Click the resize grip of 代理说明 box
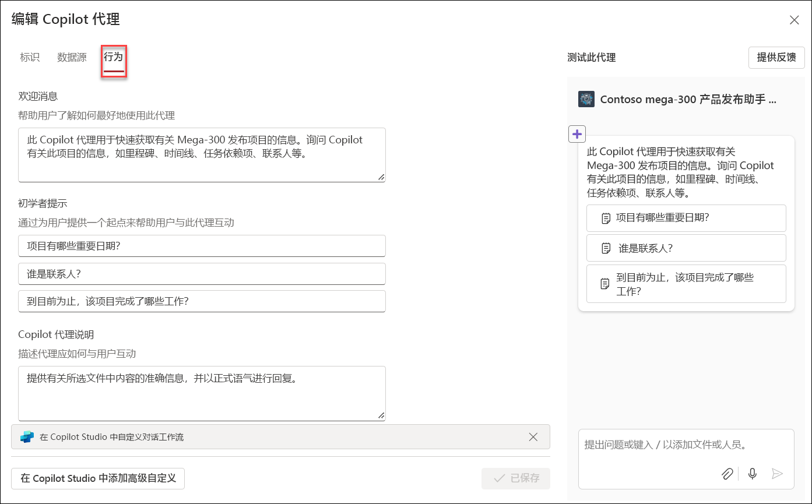The width and height of the screenshot is (812, 504). click(x=381, y=415)
